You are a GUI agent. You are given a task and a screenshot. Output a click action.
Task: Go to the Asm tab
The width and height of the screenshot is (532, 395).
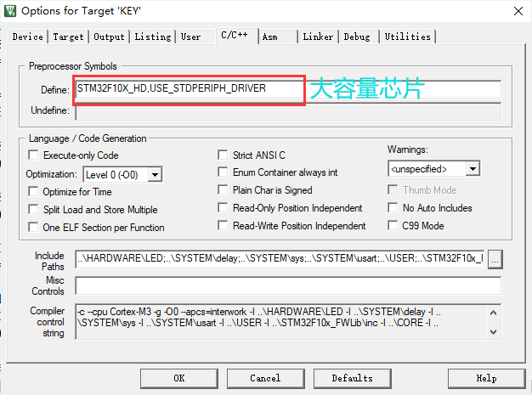tap(270, 37)
